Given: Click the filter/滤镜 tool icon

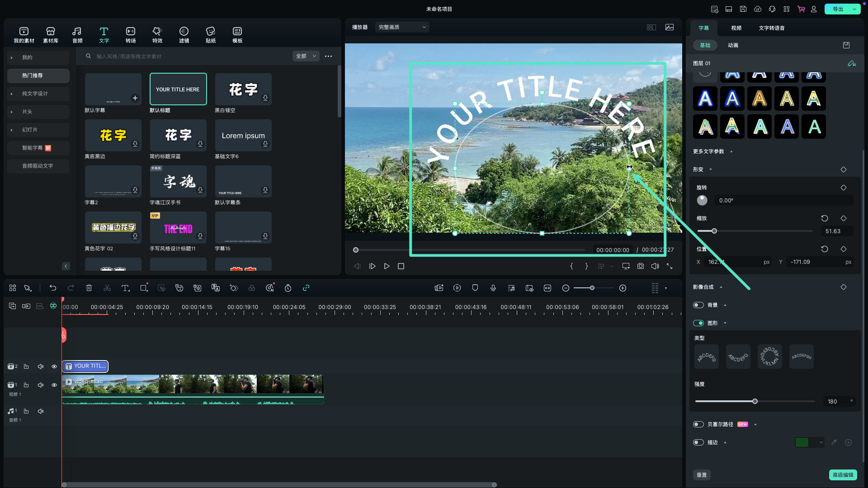Looking at the screenshot, I should 184,34.
